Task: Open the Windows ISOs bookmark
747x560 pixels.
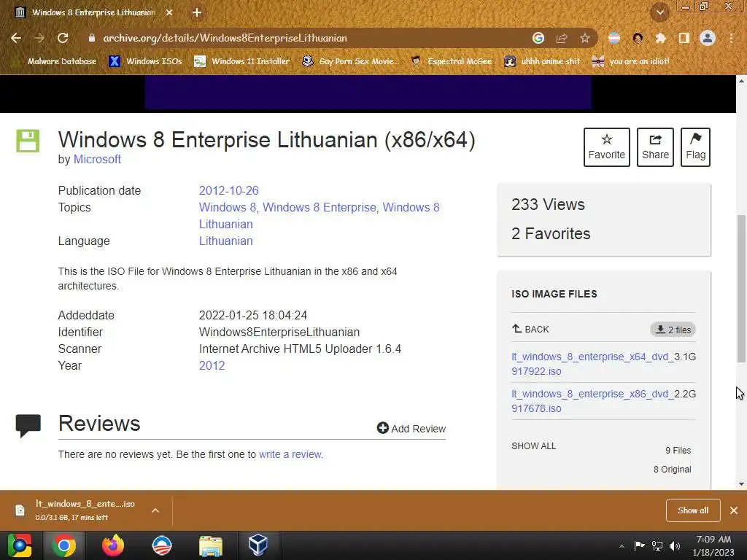Action: [145, 61]
